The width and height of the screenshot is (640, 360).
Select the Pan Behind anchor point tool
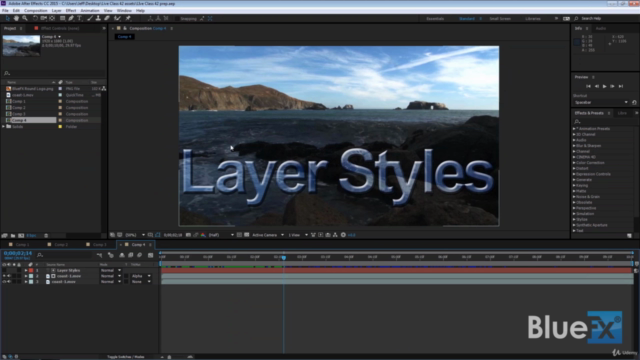52,18
